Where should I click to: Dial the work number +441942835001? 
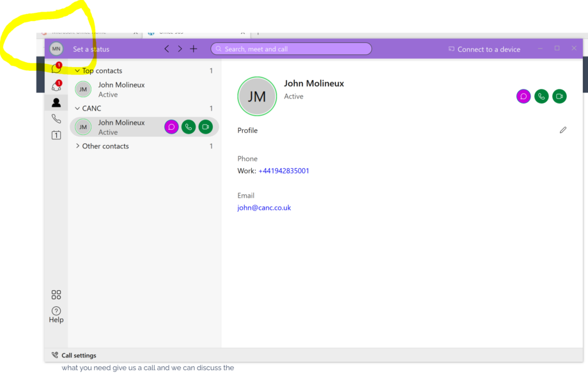click(284, 171)
